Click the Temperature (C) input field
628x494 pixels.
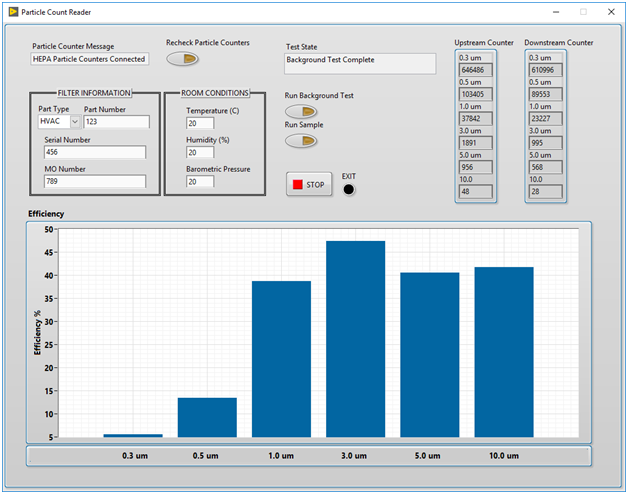[x=200, y=123]
